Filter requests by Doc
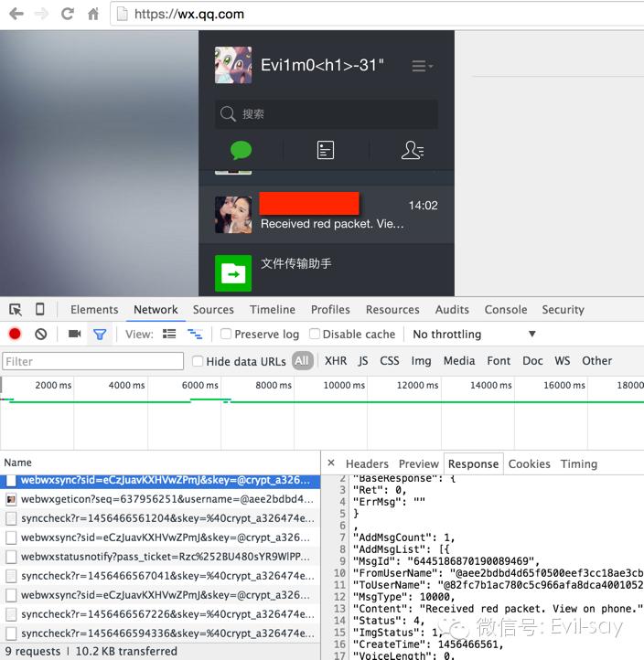 point(532,361)
